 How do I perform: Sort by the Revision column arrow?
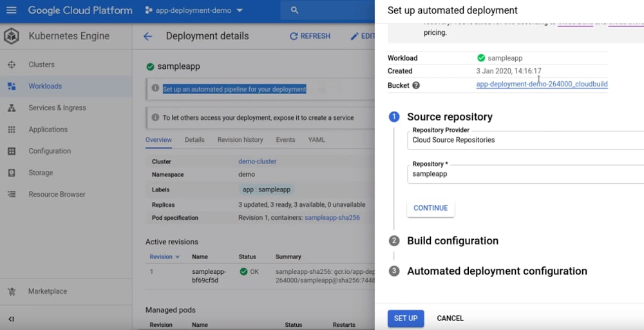pyautogui.click(x=178, y=257)
